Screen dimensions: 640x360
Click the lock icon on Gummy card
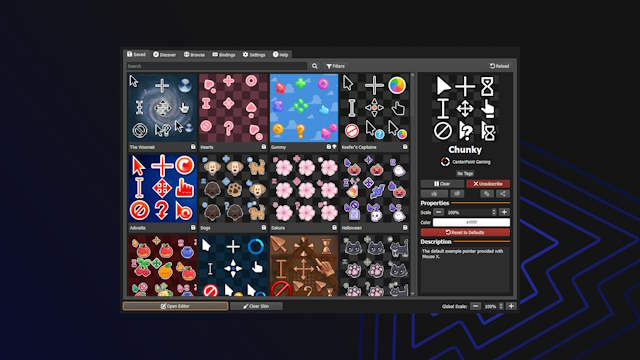point(329,147)
